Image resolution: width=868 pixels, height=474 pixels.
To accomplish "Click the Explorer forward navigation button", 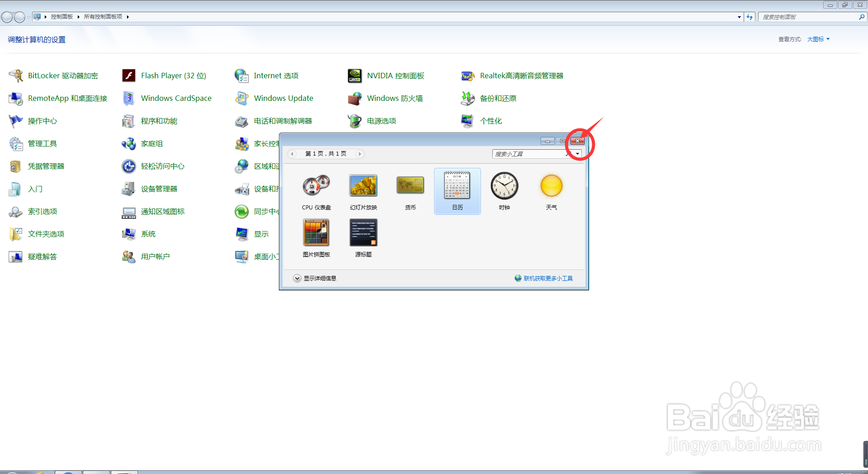I will (x=19, y=17).
